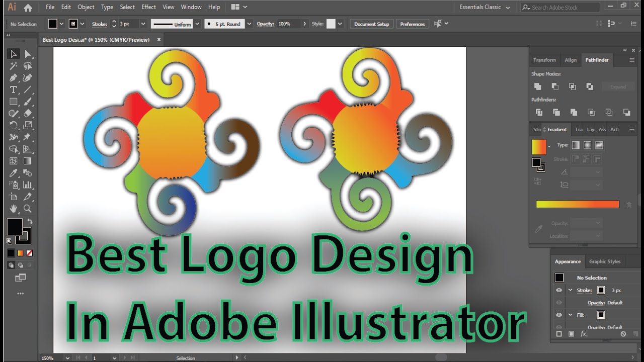
Task: Select the Scale tool
Action: [x=28, y=125]
